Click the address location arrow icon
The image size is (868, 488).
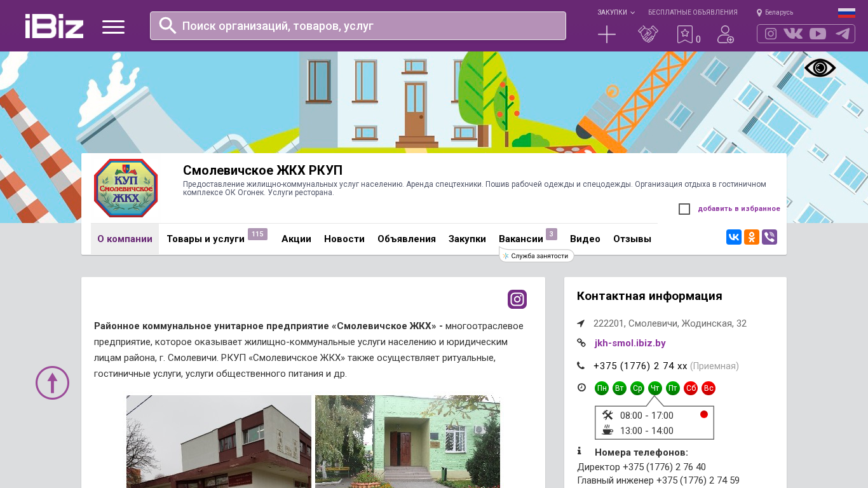point(581,323)
